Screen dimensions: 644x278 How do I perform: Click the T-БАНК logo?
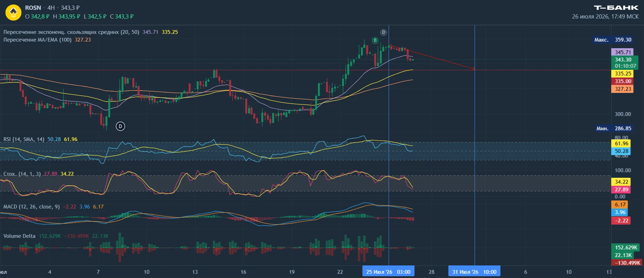tap(616, 7)
